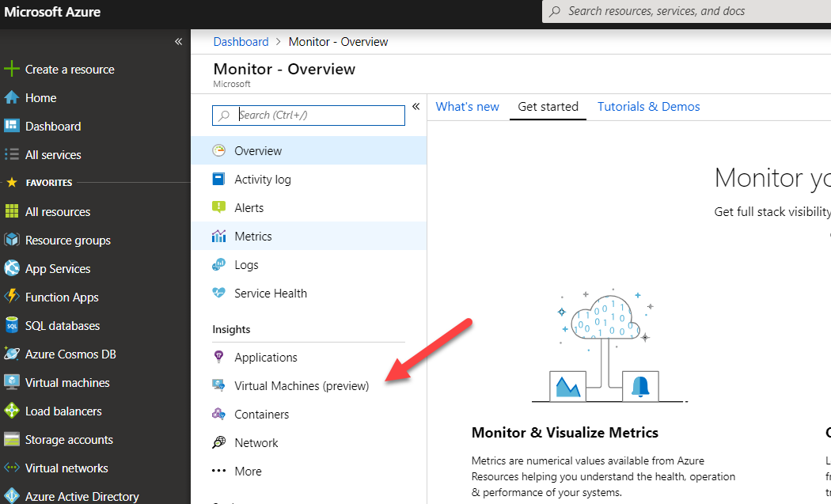Click the Metrics chart icon
The height and width of the screenshot is (504, 831).
pyautogui.click(x=219, y=237)
